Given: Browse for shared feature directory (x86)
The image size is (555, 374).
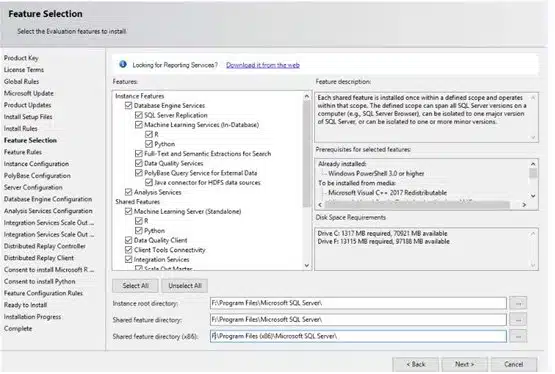Looking at the screenshot, I should 518,336.
